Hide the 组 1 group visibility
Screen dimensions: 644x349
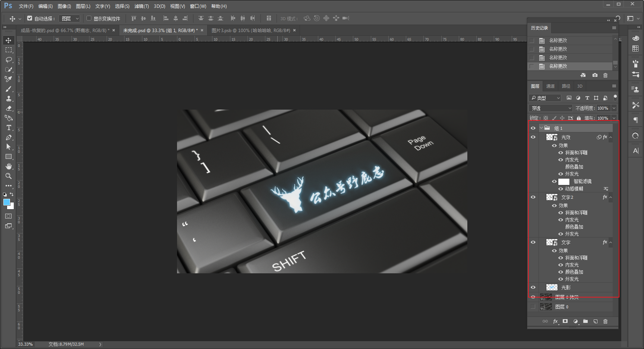coord(533,128)
